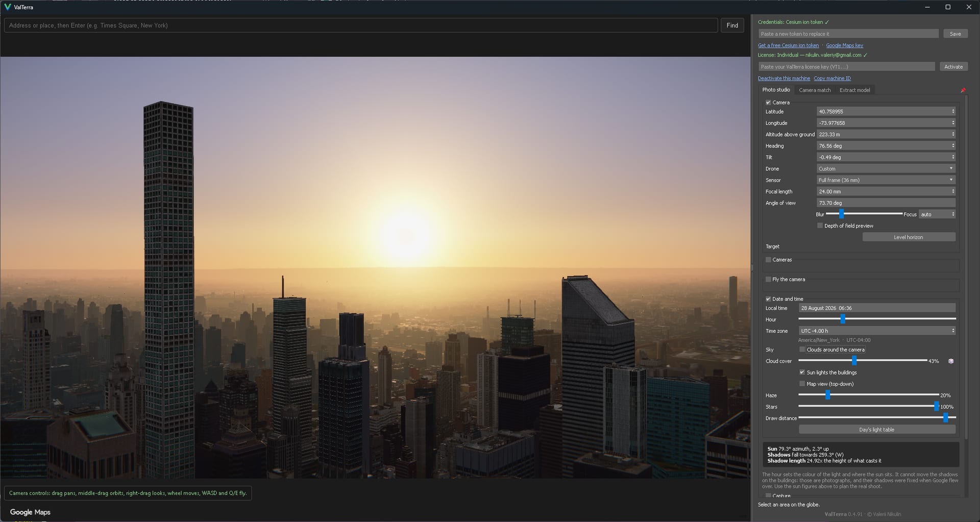
Task: Click the Latitude field spinner arrows
Action: click(952, 111)
